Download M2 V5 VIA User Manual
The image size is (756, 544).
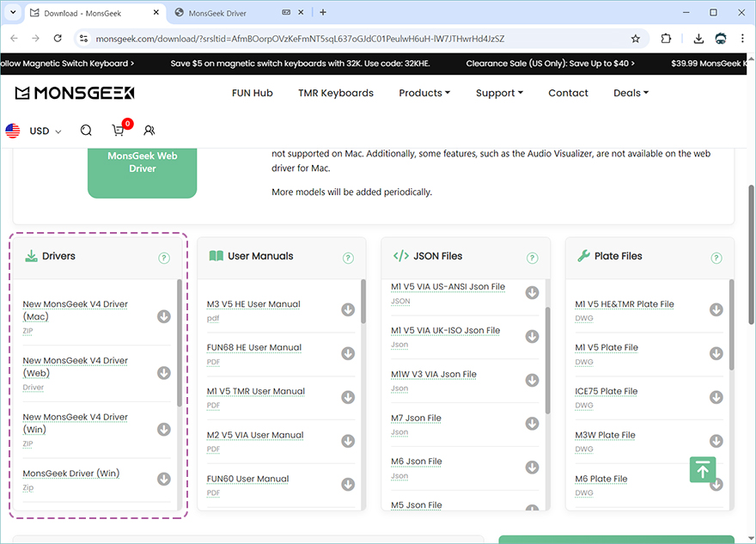[x=348, y=441]
